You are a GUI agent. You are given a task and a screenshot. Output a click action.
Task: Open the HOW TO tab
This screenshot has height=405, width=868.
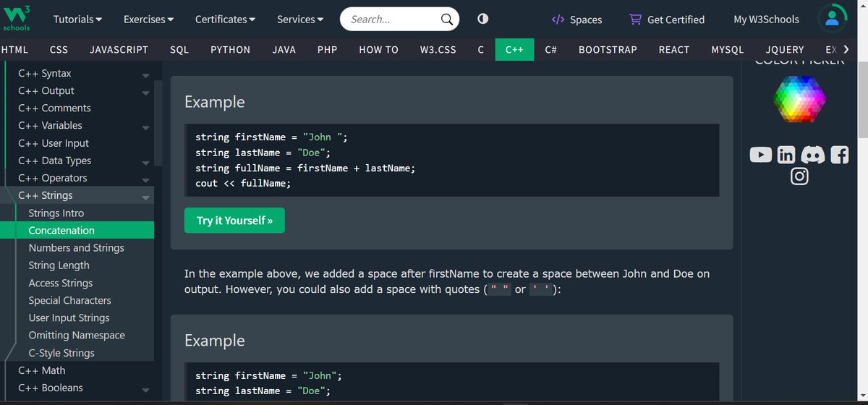379,49
